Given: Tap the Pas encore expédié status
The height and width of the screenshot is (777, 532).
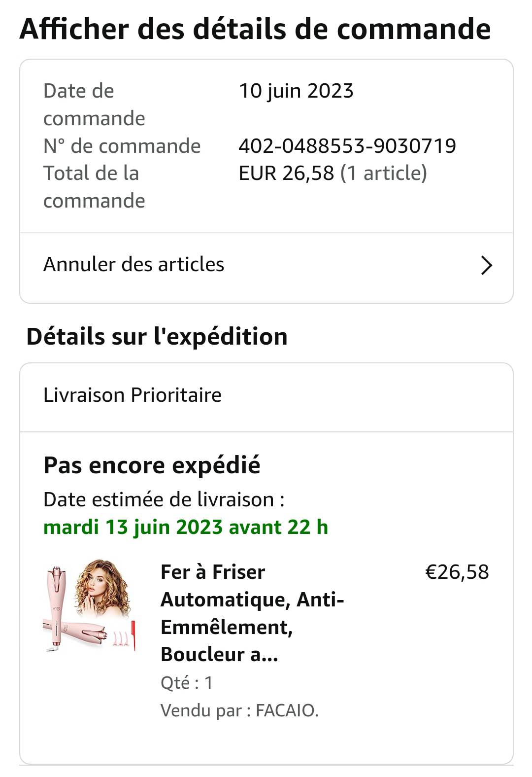Looking at the screenshot, I should point(152,465).
